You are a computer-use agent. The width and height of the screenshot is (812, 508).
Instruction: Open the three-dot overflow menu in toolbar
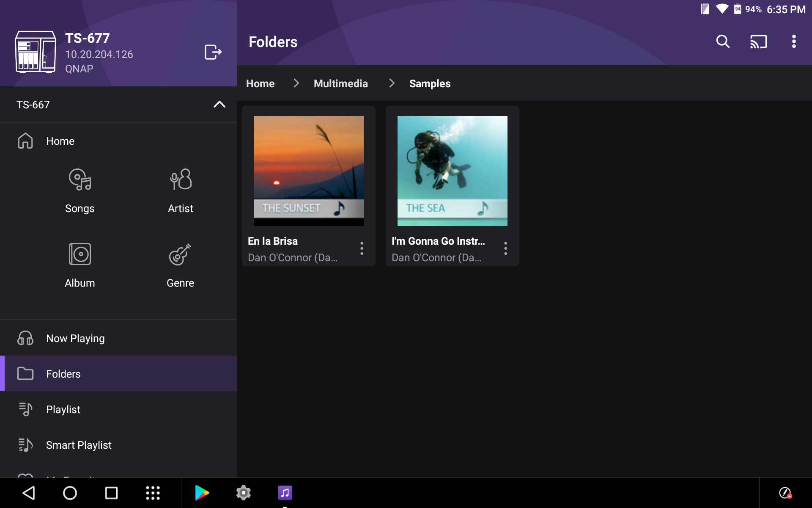[794, 41]
